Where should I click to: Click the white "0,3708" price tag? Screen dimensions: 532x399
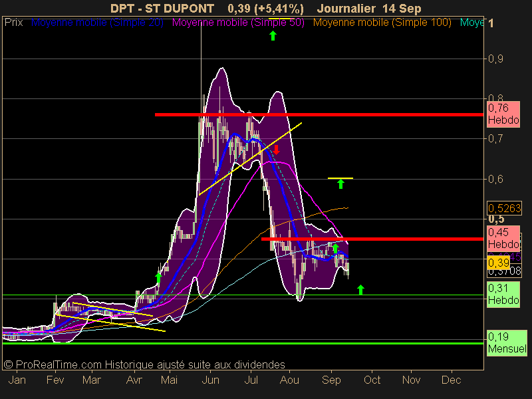pyautogui.click(x=504, y=271)
